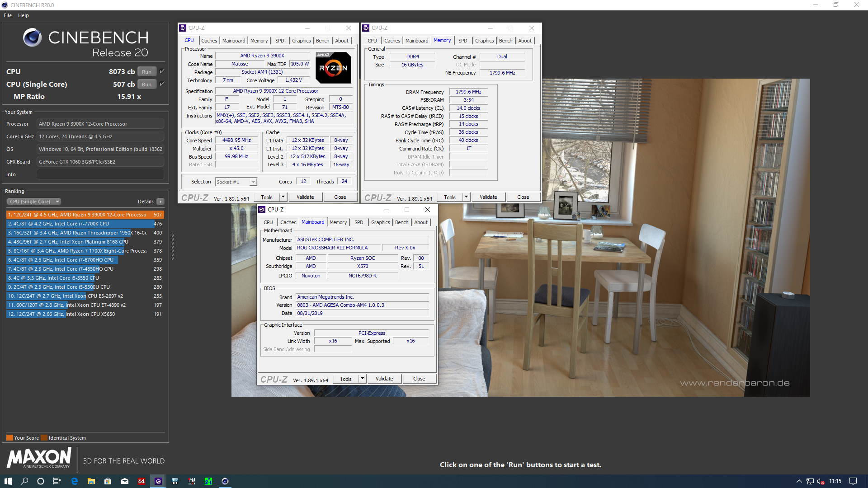Image resolution: width=868 pixels, height=488 pixels.
Task: Open the CPU (Single Core) ranking dropdown
Action: 34,202
